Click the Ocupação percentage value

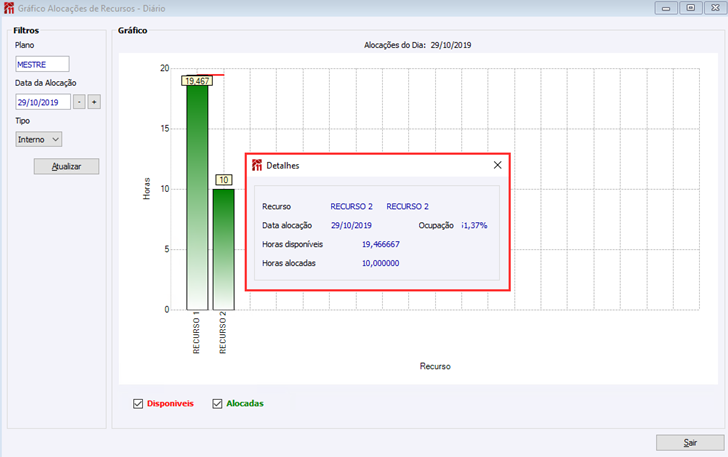pyautogui.click(x=474, y=225)
